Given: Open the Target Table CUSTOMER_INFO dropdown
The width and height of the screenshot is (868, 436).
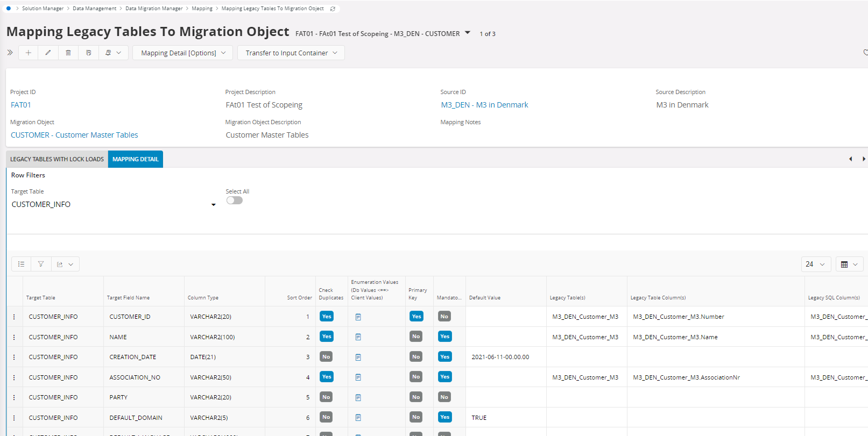Looking at the screenshot, I should pyautogui.click(x=213, y=205).
